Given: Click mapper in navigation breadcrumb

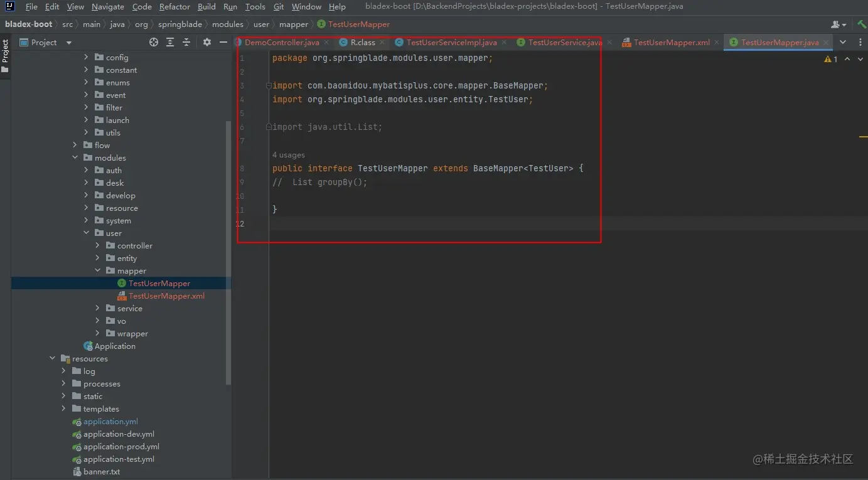Looking at the screenshot, I should [294, 24].
